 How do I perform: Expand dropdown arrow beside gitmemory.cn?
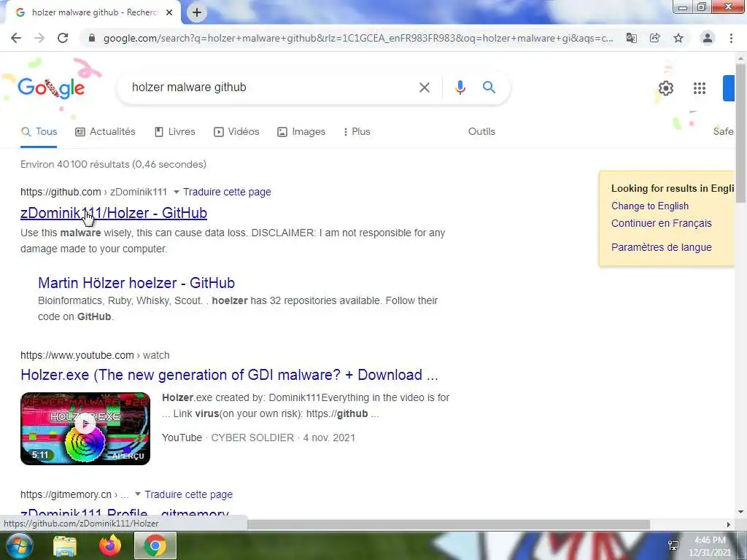pos(138,494)
